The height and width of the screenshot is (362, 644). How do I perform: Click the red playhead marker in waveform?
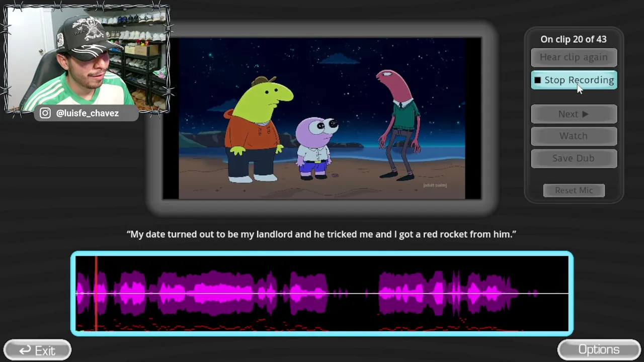click(96, 294)
